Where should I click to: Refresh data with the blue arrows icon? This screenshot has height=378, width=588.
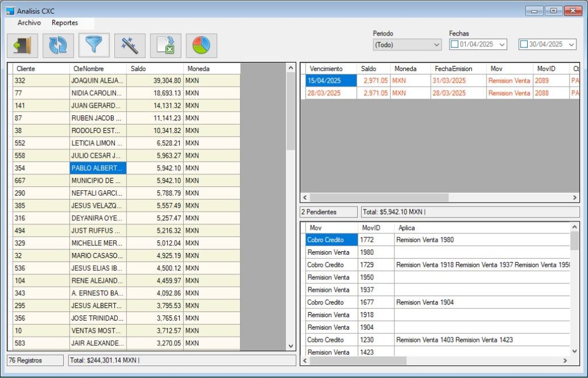pos(58,46)
